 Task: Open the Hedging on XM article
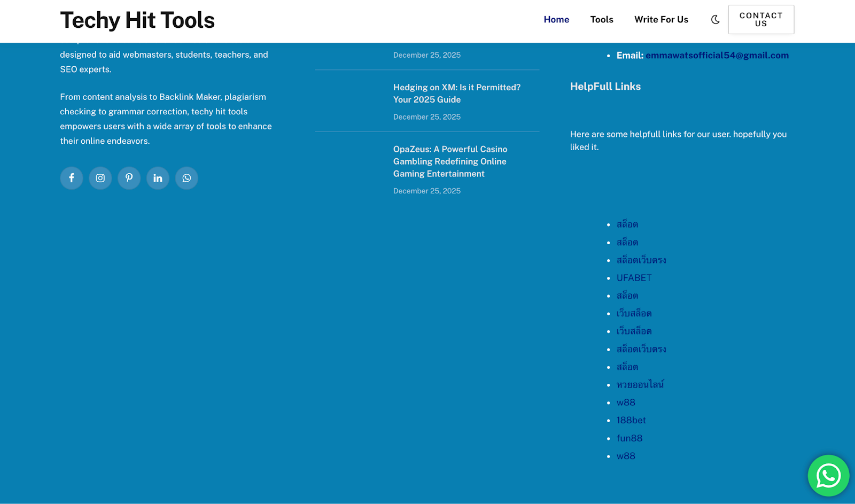[x=456, y=94]
